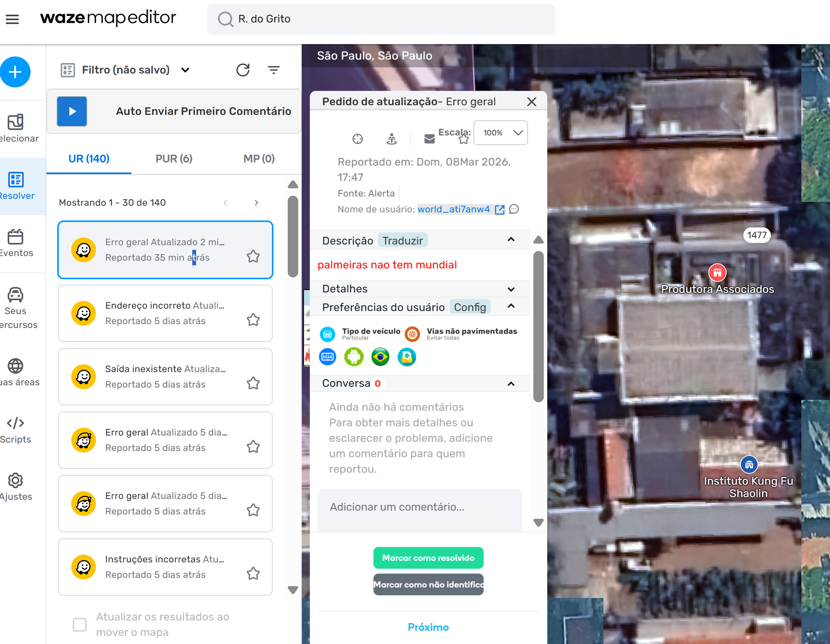Open the Ajustes settings gear
830x644 pixels.
coord(16,480)
